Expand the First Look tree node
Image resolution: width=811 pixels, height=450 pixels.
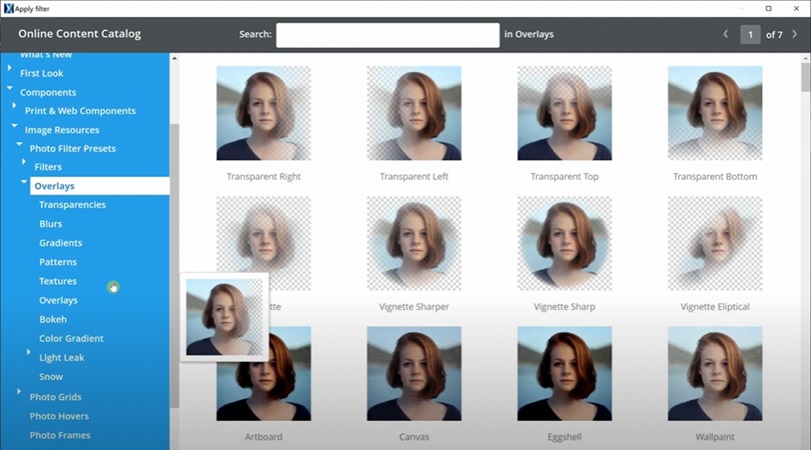[9, 68]
